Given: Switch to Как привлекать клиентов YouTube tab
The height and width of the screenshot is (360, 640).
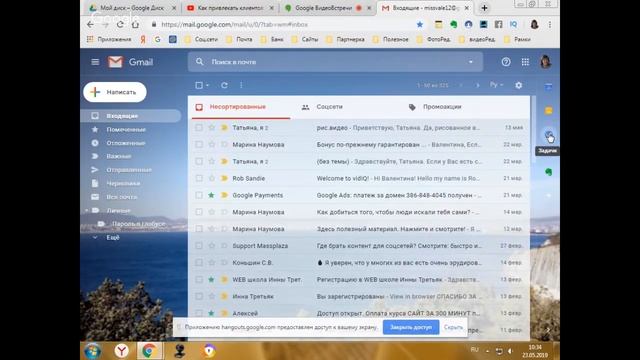Looking at the screenshot, I should click(230, 8).
